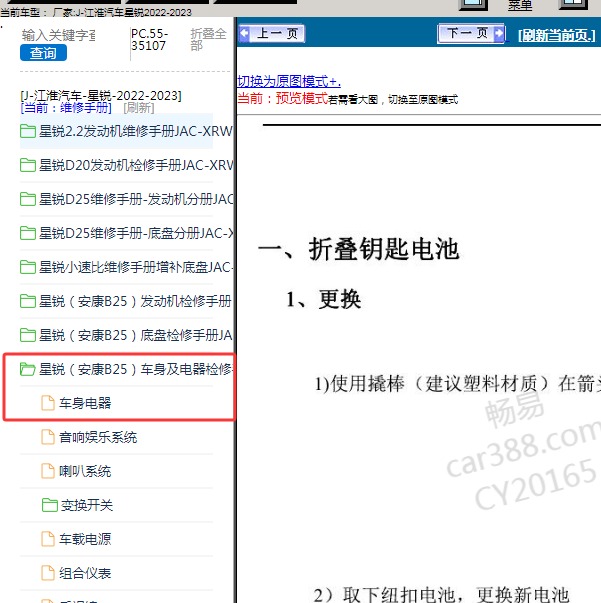Select 星锐（安康B25）车身及电器检修 entry
This screenshot has width=601, height=603.
point(136,369)
